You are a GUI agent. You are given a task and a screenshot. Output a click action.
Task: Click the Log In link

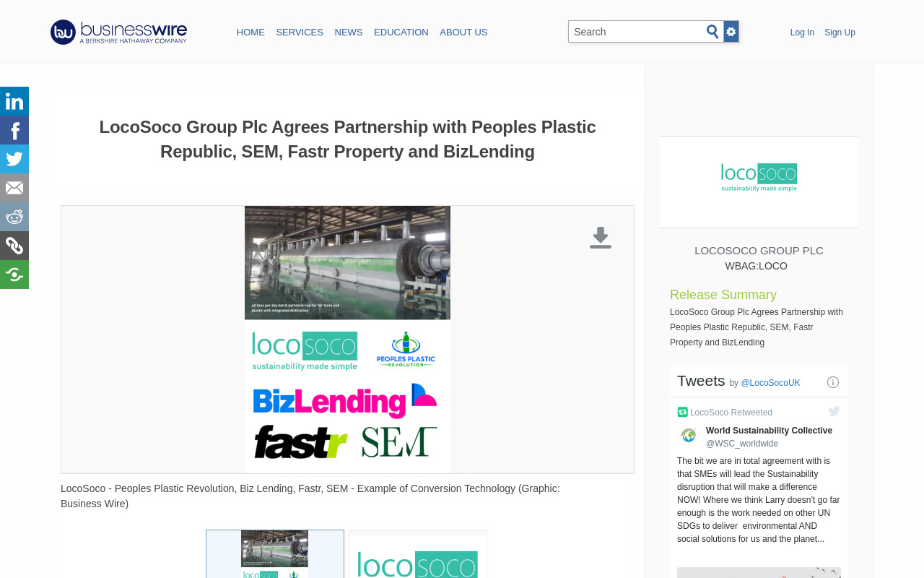coord(802,33)
